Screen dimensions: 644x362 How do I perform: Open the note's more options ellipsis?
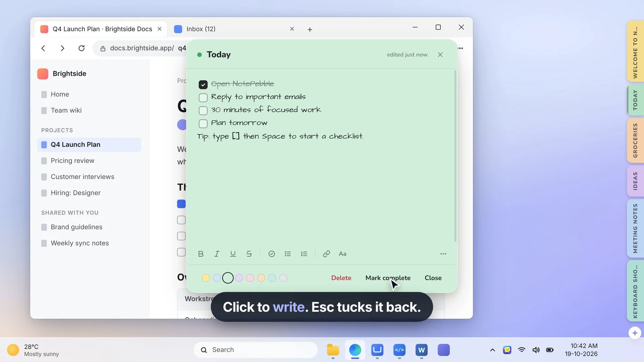point(443,254)
